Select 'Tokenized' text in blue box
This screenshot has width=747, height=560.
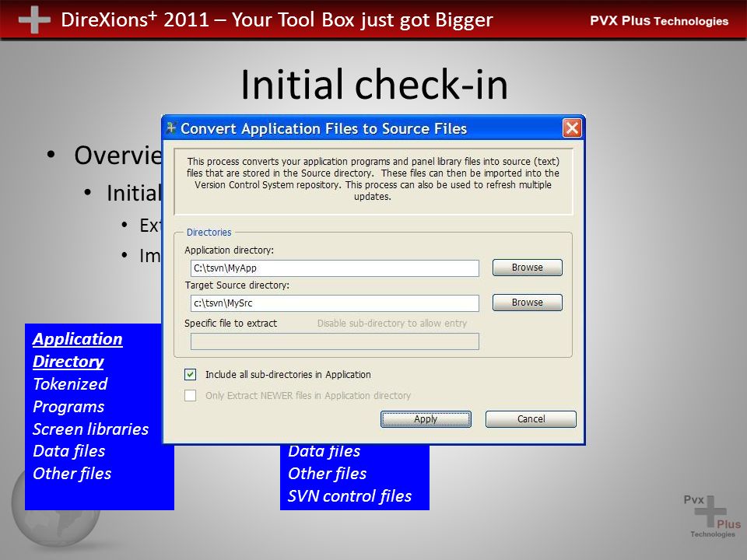tap(70, 383)
